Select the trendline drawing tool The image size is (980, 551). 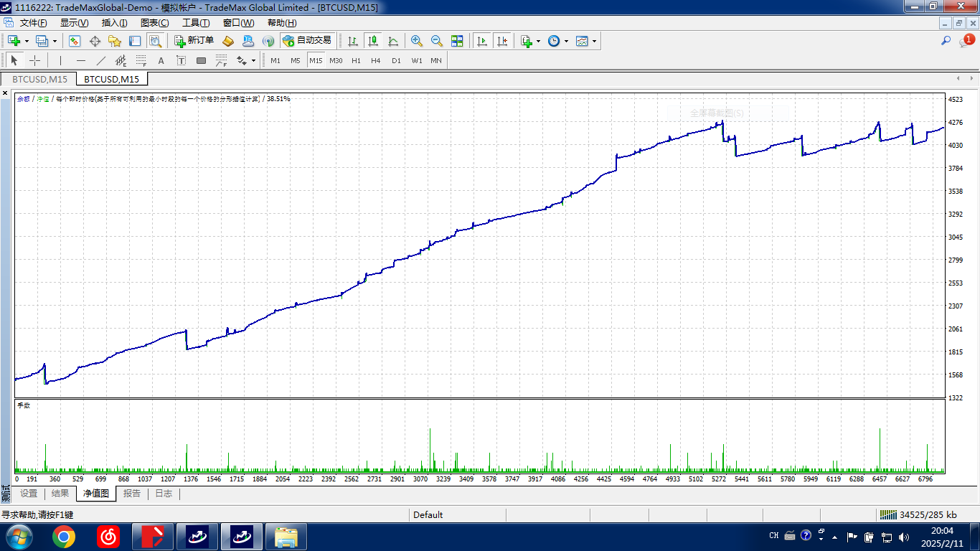[100, 61]
